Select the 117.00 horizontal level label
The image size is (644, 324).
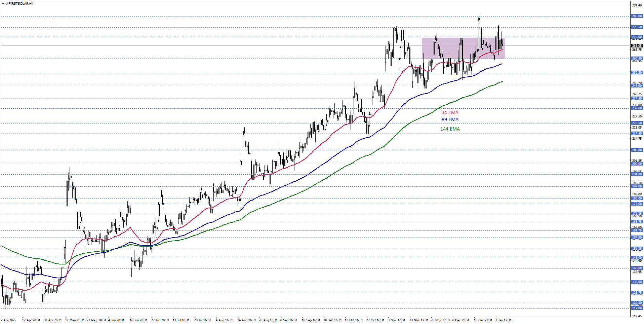point(637,308)
